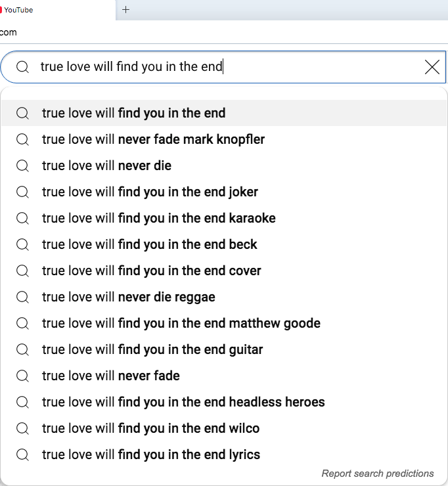
Task: Click search icon next to 'end joker' suggestion
Action: tap(23, 192)
